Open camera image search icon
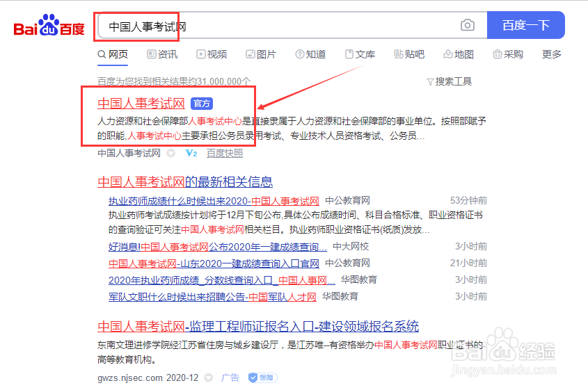 (x=467, y=25)
